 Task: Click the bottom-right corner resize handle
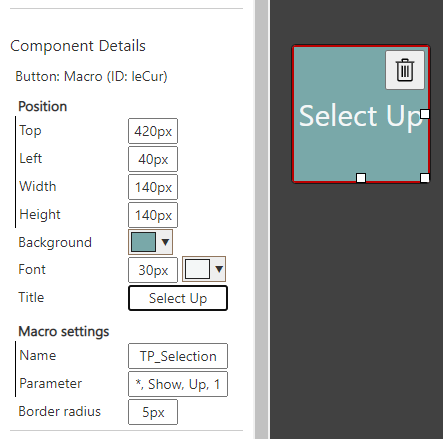425,178
